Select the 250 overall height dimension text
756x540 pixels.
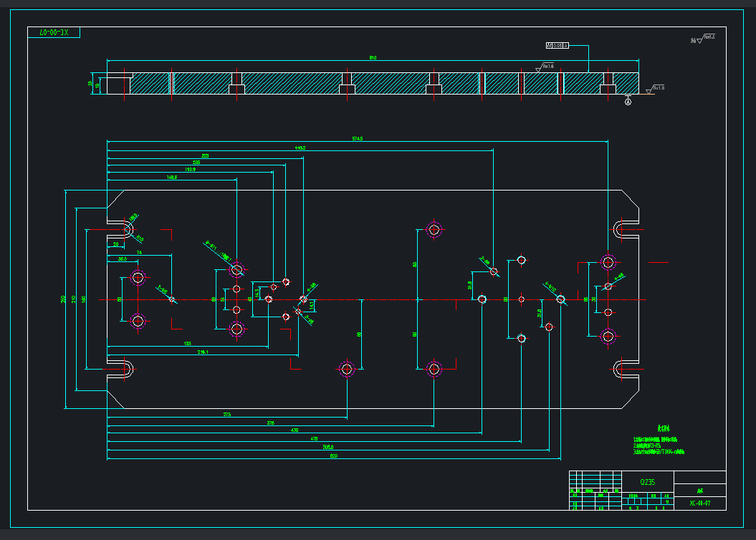[63, 299]
